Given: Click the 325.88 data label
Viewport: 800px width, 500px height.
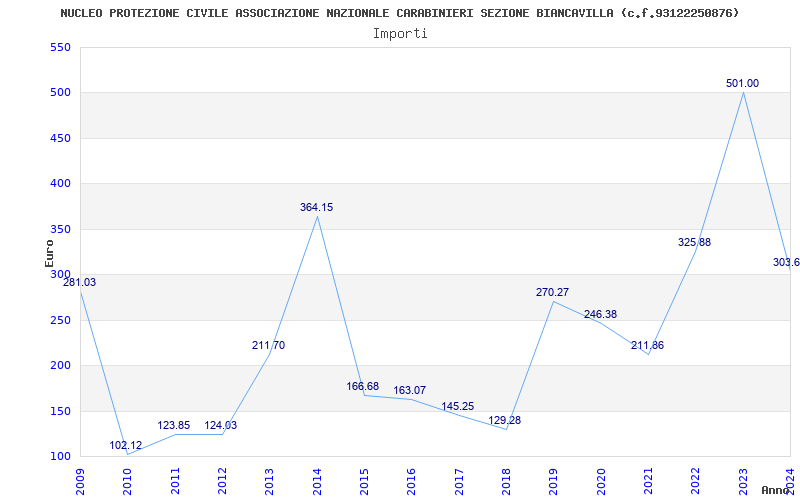Looking at the screenshot, I should point(694,243).
